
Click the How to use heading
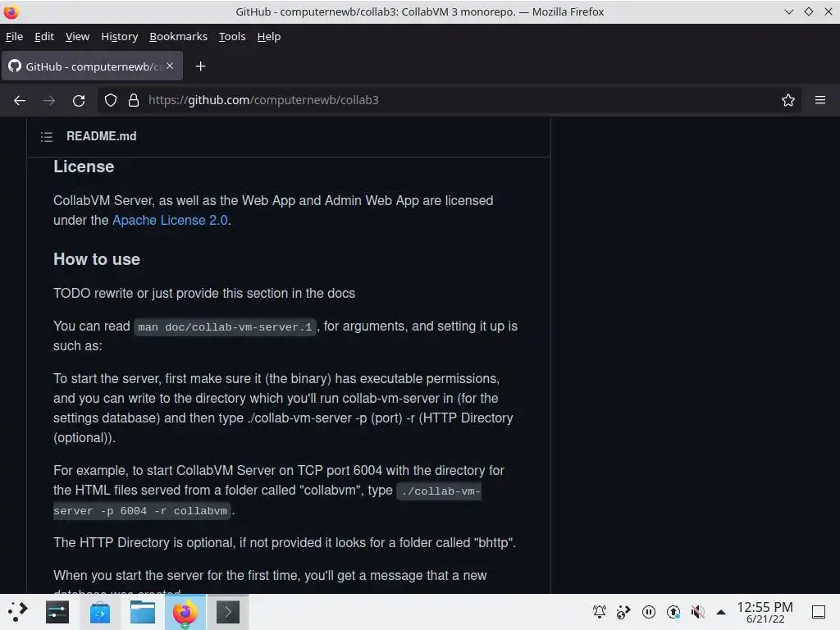(97, 259)
